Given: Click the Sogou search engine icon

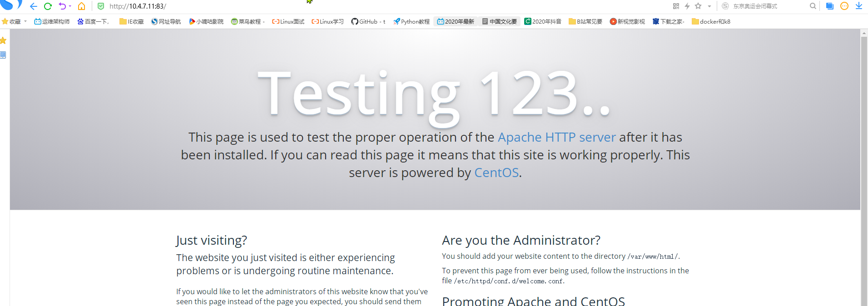Looking at the screenshot, I should 725,6.
